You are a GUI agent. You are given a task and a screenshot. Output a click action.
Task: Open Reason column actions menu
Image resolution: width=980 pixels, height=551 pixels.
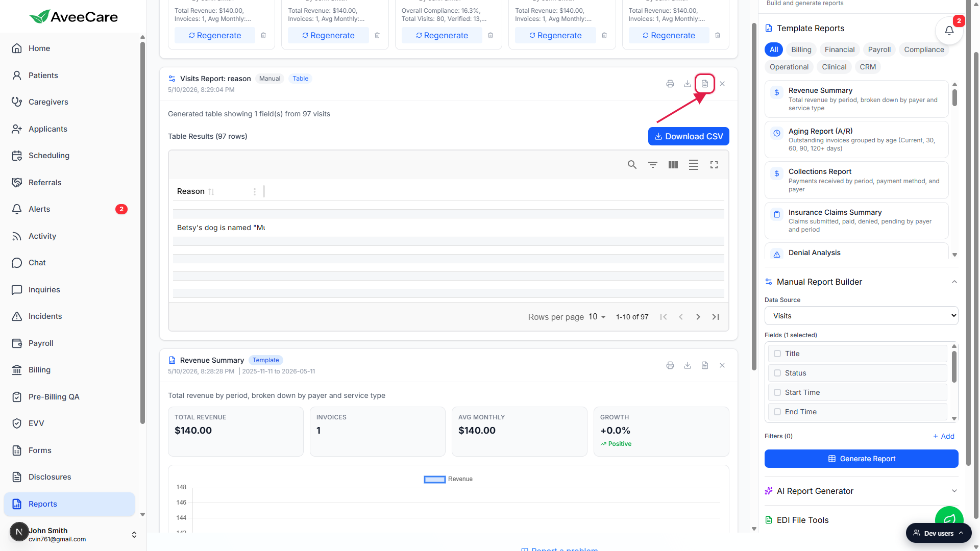[x=255, y=192]
